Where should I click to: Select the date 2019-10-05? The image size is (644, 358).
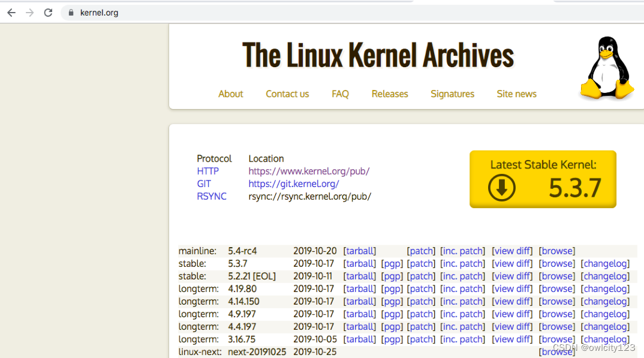(x=315, y=339)
